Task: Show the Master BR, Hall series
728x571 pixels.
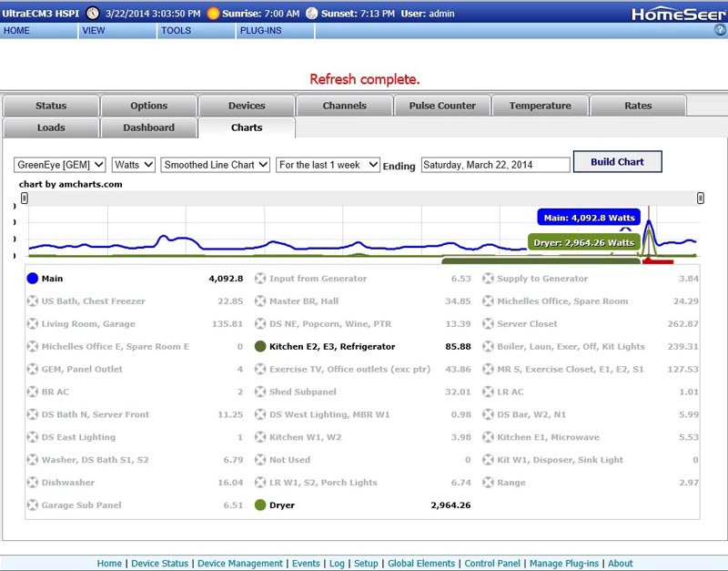Action: (260, 301)
